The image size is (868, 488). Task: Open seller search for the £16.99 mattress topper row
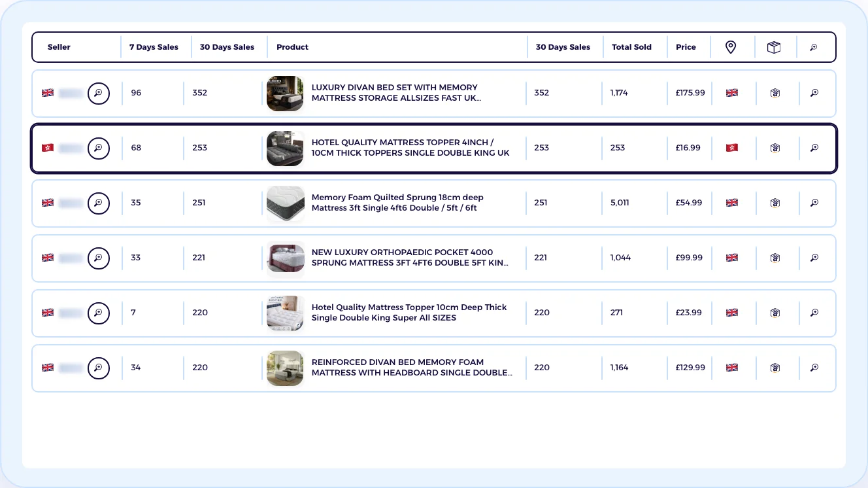pos(99,148)
